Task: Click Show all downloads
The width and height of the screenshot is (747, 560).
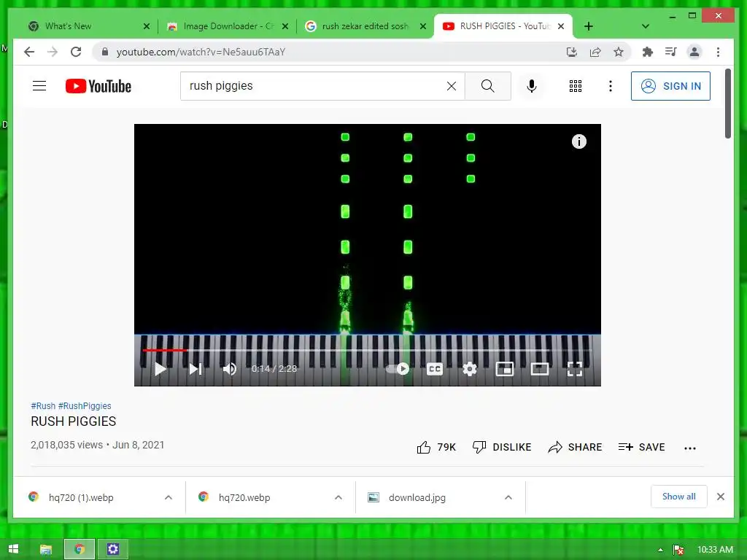Action: pos(678,497)
